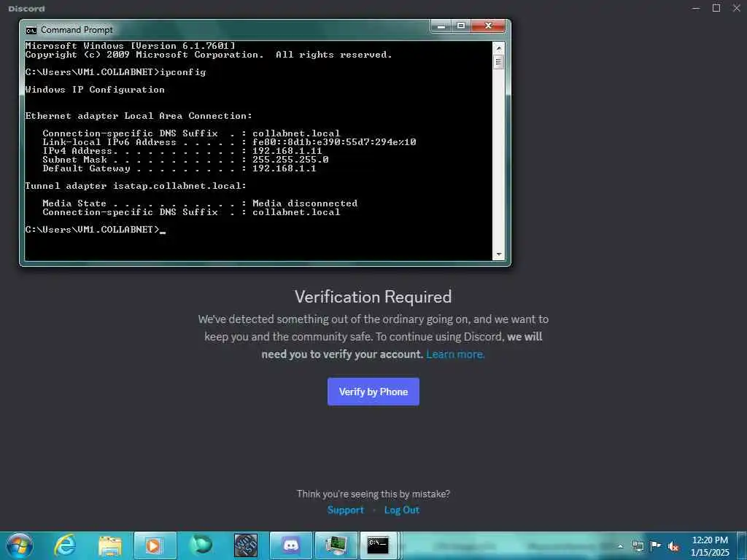Click the Ethernet adapter Local Area Connection line
Viewport: 747px width, 560px height.
pos(139,116)
